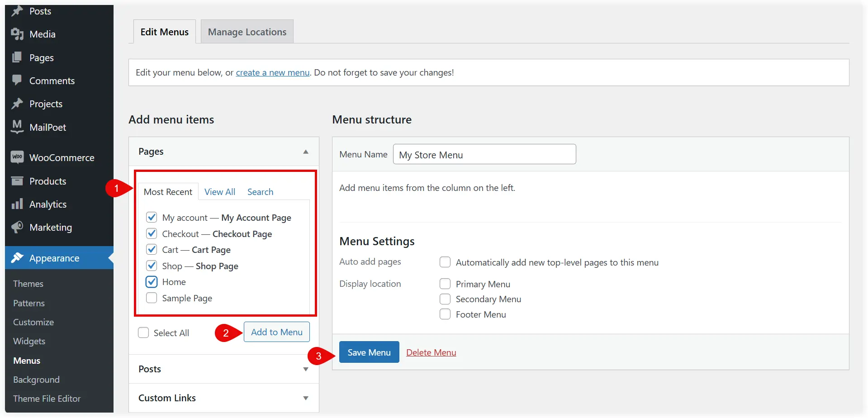Check the Secondary Menu display location
This screenshot has height=418, width=868.
[445, 299]
